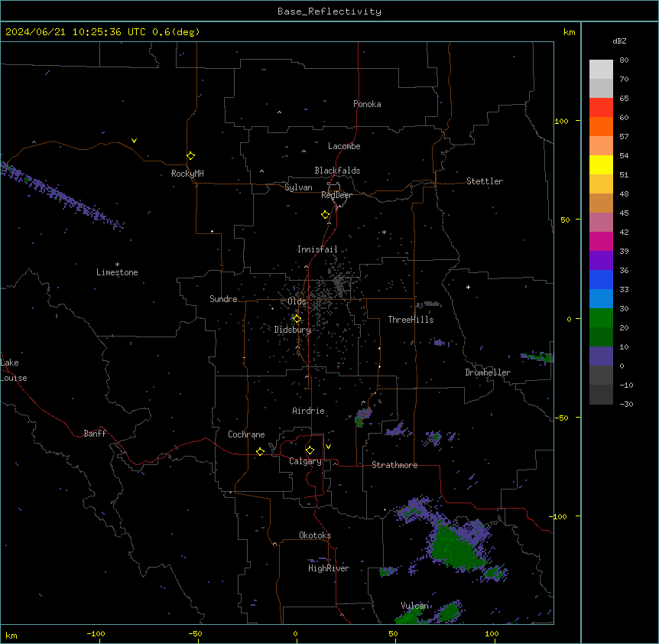Viewport: 659px width, 644px height.
Task: Click the Vulcan label
Action: (414, 606)
